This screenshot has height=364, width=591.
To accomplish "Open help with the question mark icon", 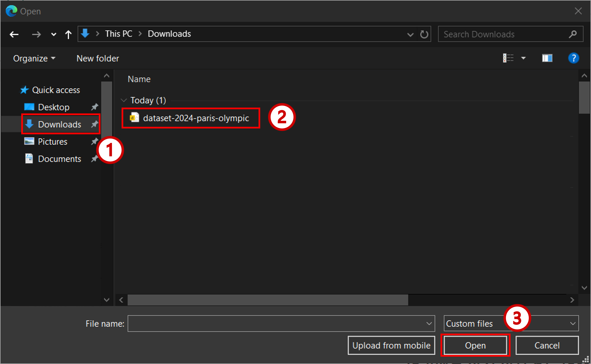I will [x=574, y=58].
